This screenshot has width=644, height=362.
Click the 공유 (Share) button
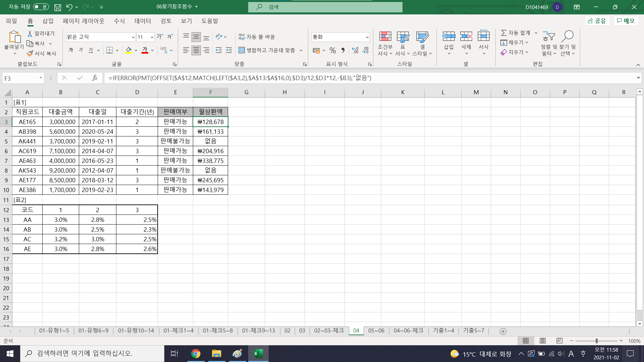(597, 21)
